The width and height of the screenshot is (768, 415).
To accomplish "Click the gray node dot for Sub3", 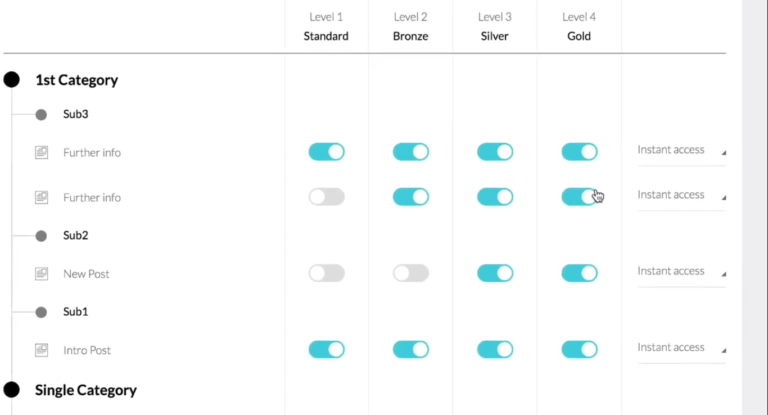I will pyautogui.click(x=41, y=115).
